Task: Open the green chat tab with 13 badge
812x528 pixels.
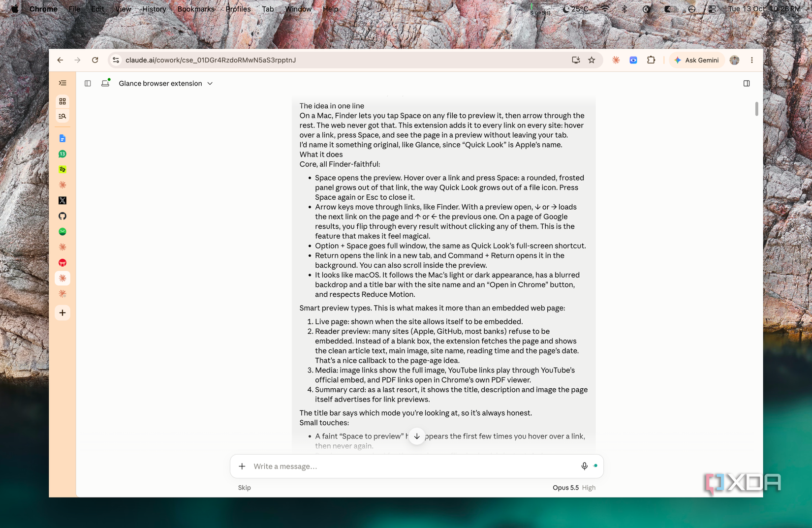Action: (x=62, y=154)
